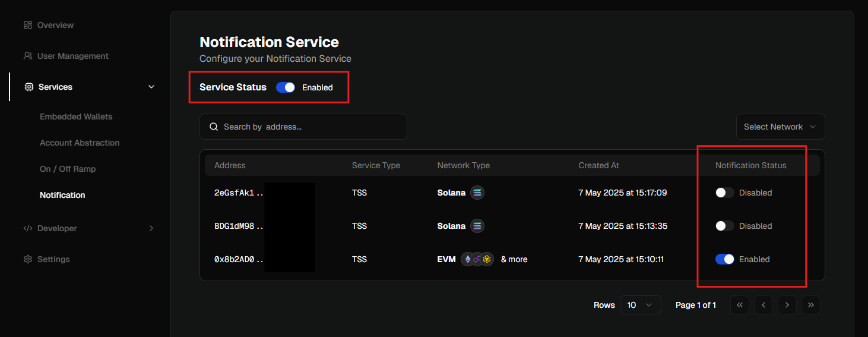Click the User Management people icon
The height and width of the screenshot is (337, 868).
27,56
